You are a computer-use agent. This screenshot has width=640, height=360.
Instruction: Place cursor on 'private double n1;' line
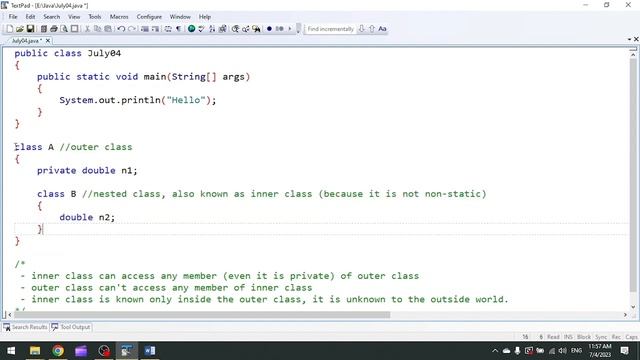coord(87,170)
